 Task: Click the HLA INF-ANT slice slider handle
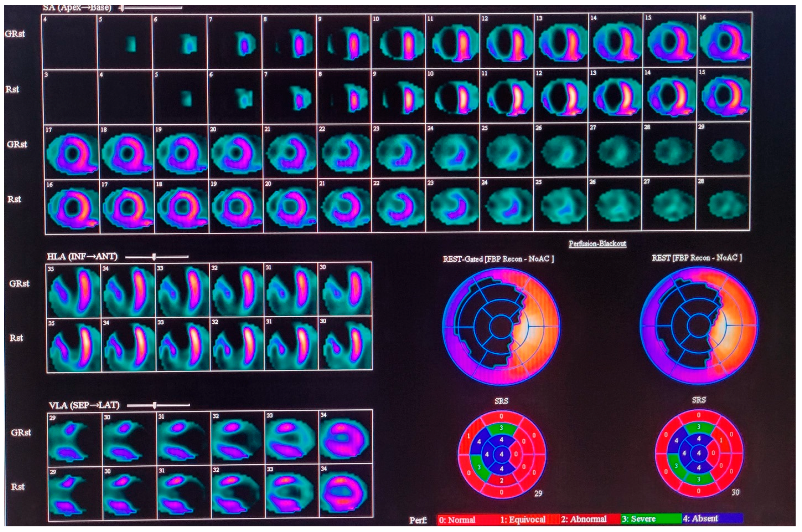pos(154,257)
